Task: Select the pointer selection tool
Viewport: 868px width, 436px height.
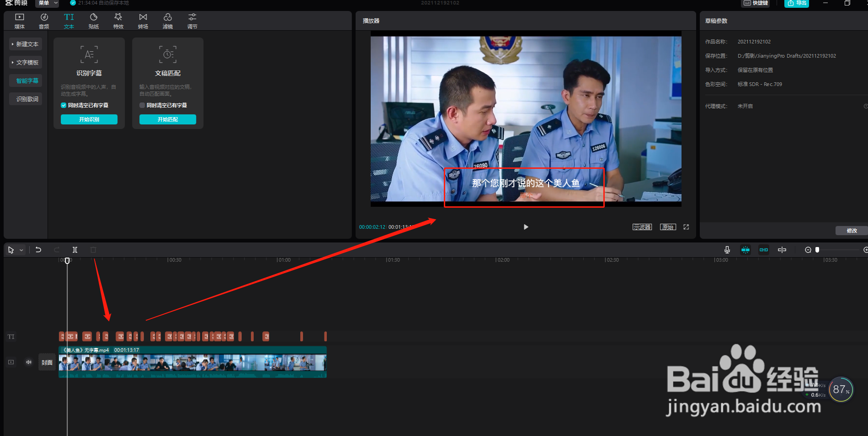Action: click(11, 250)
